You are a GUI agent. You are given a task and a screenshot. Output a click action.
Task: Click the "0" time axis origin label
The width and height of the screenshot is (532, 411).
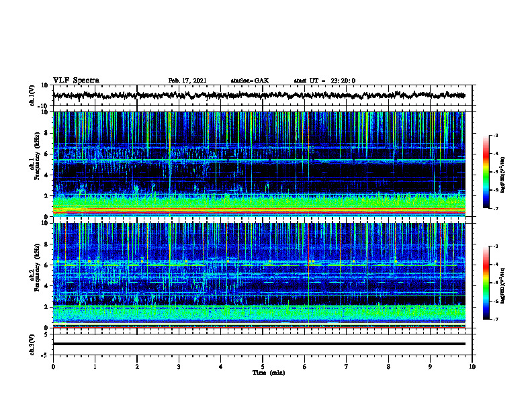pyautogui.click(x=53, y=367)
